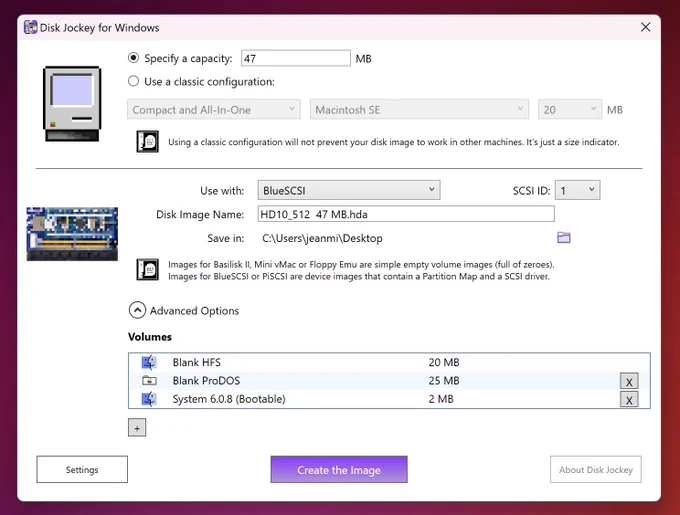Select the Specify a capacity radio button
Viewport: 680px width, 515px height.
coord(134,58)
